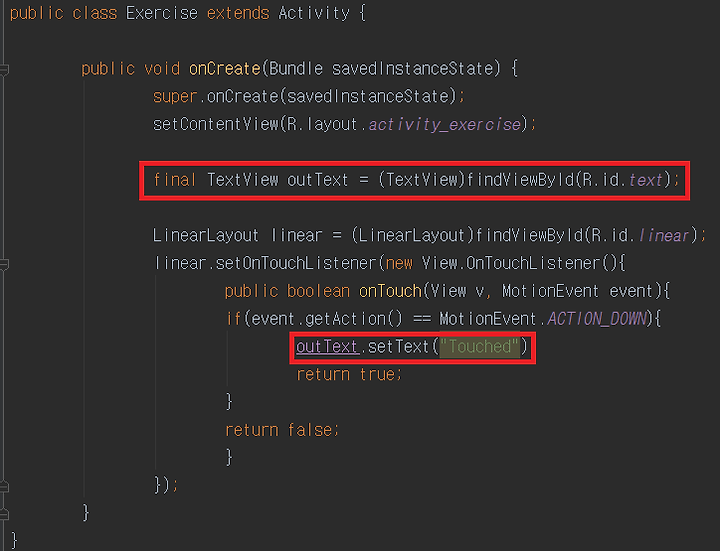Collapse the onCreate method fold marker in gutter

pos(4,70)
